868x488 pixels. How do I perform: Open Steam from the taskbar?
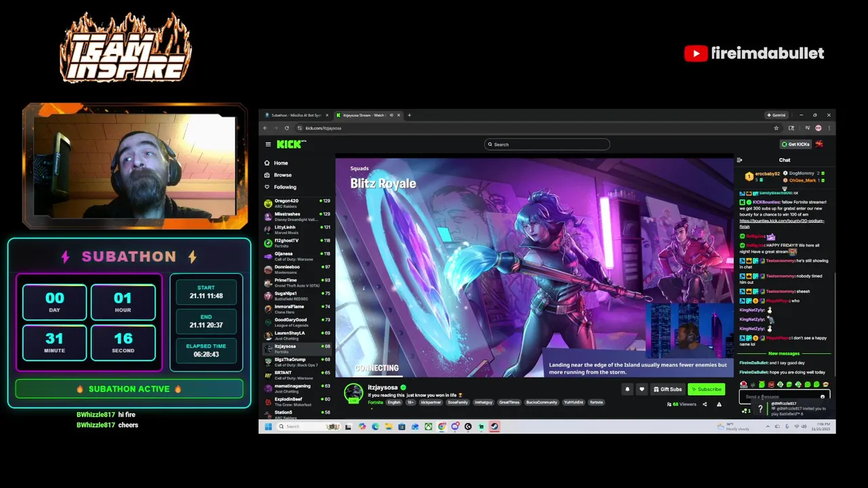[494, 426]
